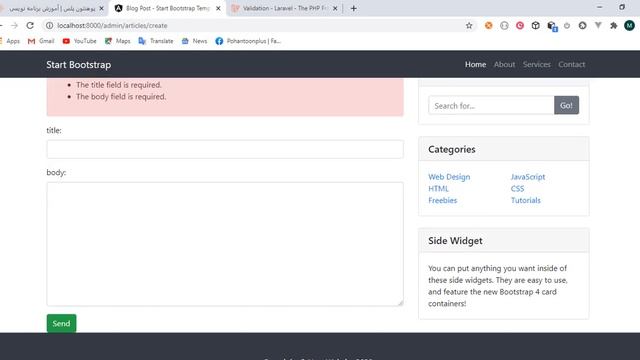This screenshot has height=360, width=640.
Task: Go to Home in the navbar
Action: tap(476, 64)
